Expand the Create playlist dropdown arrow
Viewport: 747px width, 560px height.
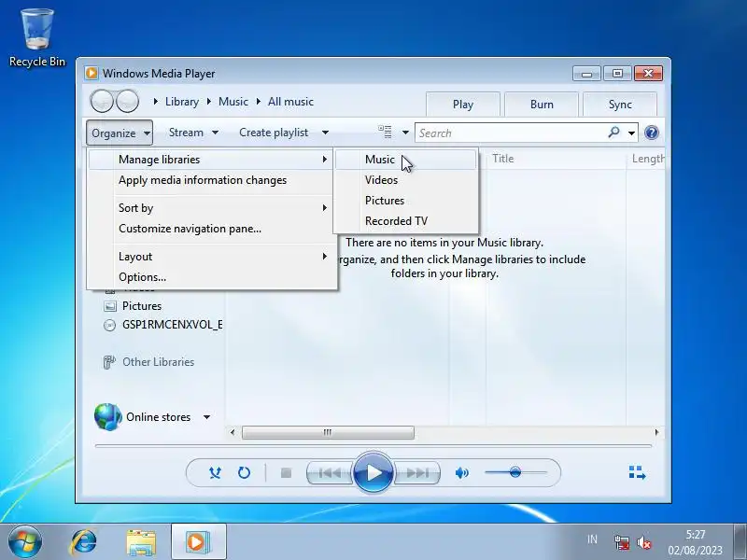coord(325,133)
